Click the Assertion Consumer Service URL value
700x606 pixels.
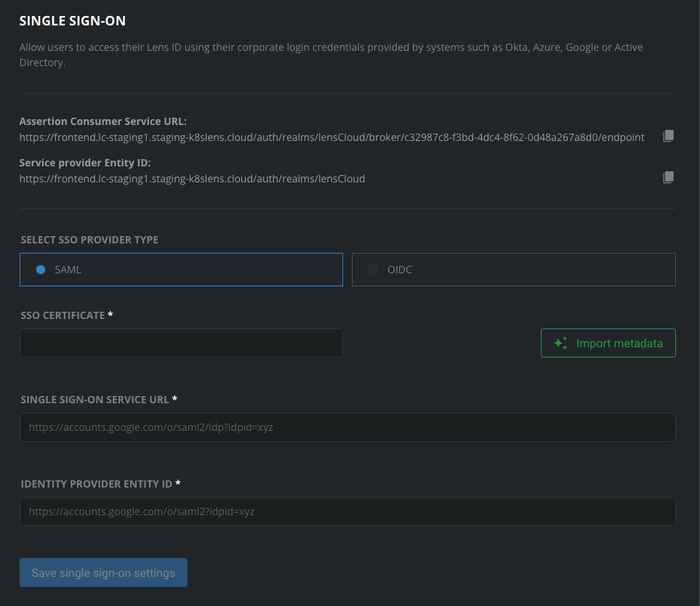pos(331,137)
